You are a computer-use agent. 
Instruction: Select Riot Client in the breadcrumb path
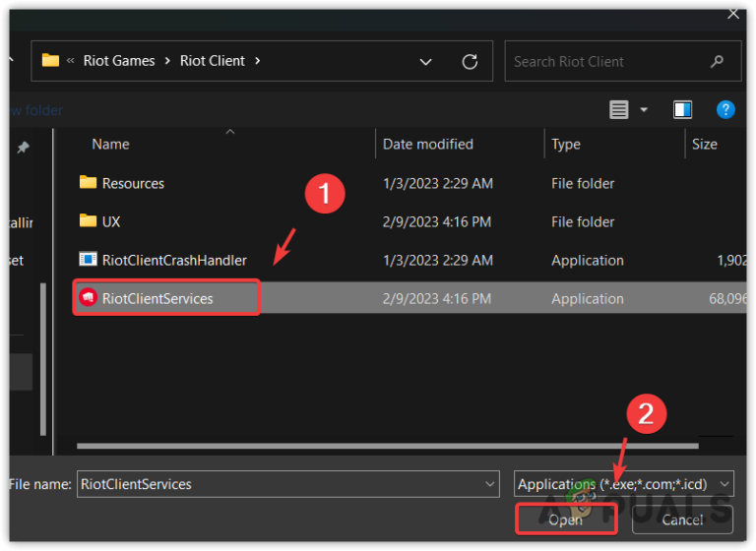[213, 61]
